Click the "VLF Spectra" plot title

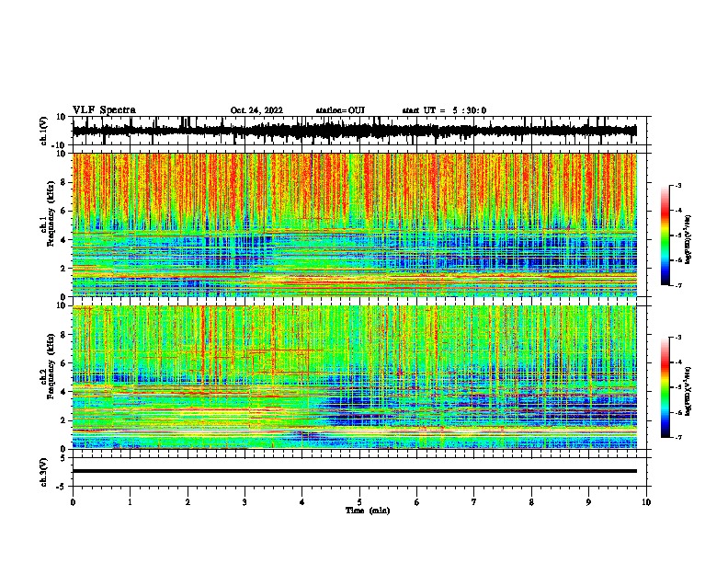104,110
